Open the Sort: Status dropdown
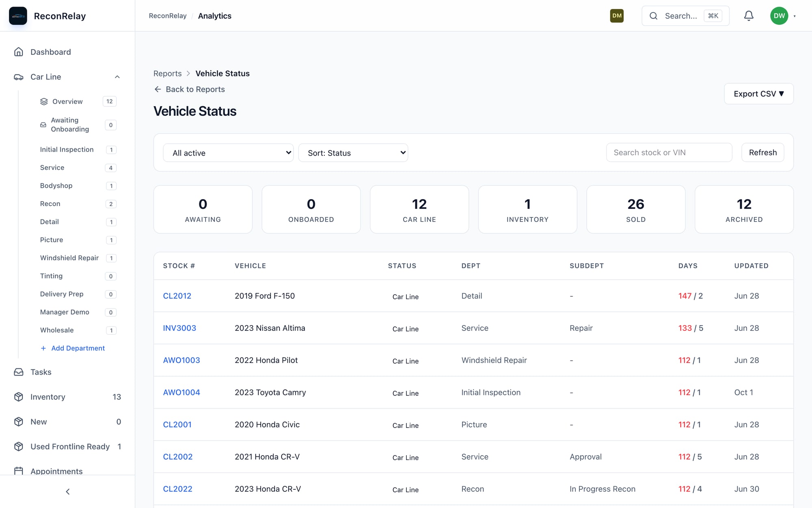This screenshot has height=508, width=812. pyautogui.click(x=353, y=153)
